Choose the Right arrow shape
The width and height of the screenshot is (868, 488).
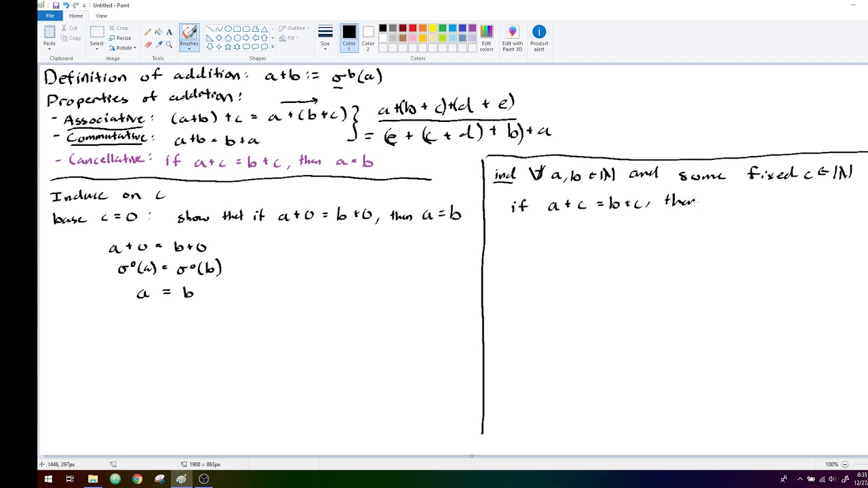(246, 38)
